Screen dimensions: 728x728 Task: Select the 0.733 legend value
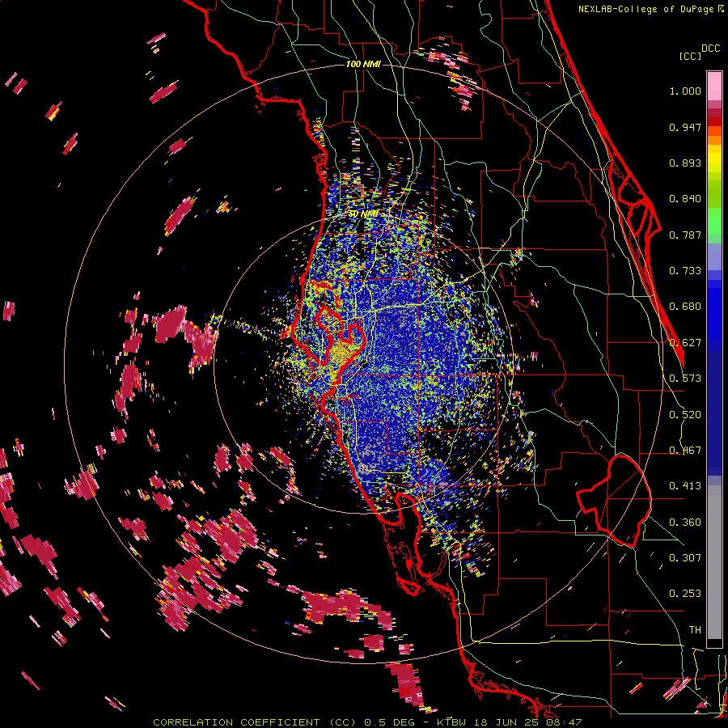tap(685, 271)
